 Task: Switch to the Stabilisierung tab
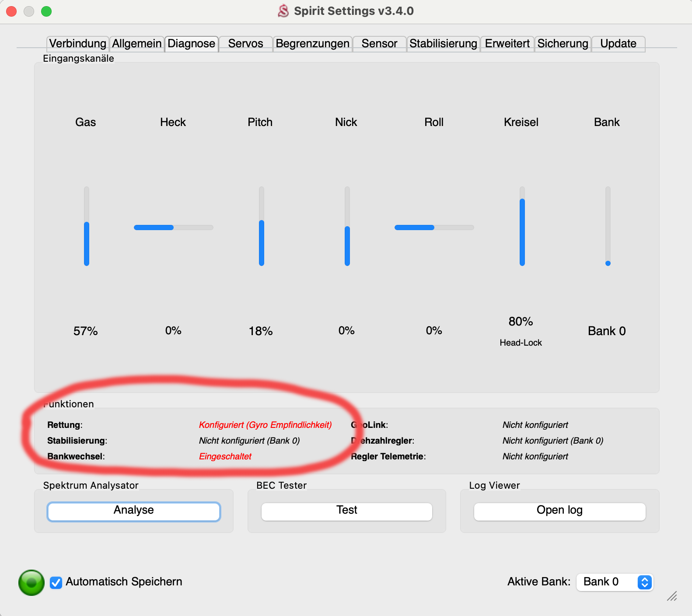pos(443,44)
